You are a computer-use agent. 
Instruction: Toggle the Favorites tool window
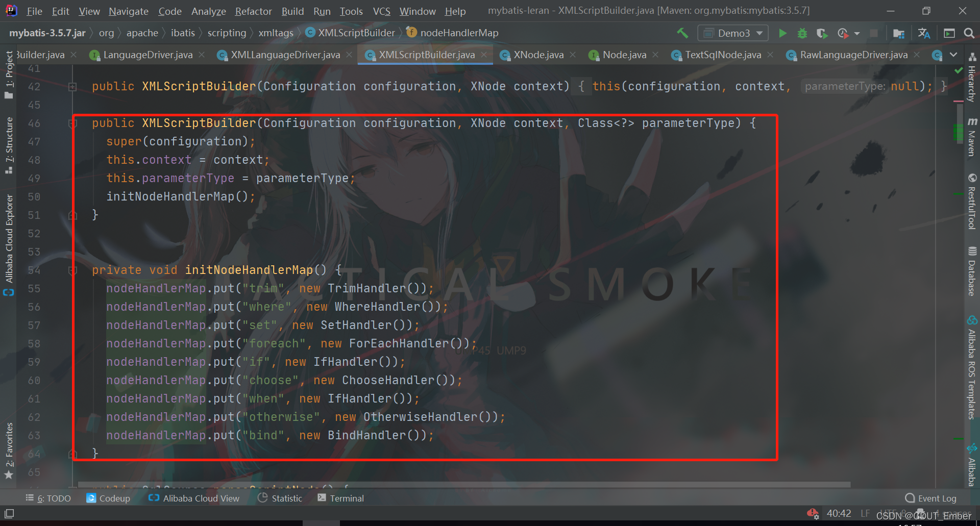(x=9, y=451)
